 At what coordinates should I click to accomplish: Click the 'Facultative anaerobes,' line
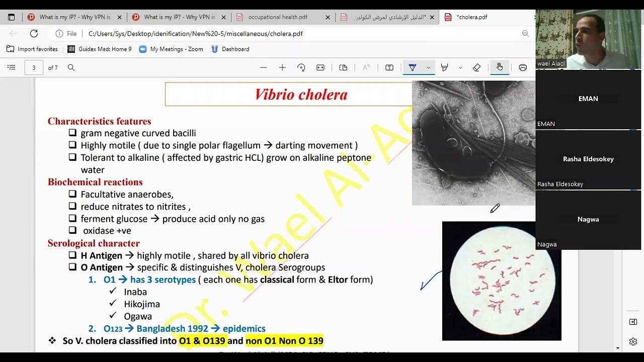pos(127,195)
